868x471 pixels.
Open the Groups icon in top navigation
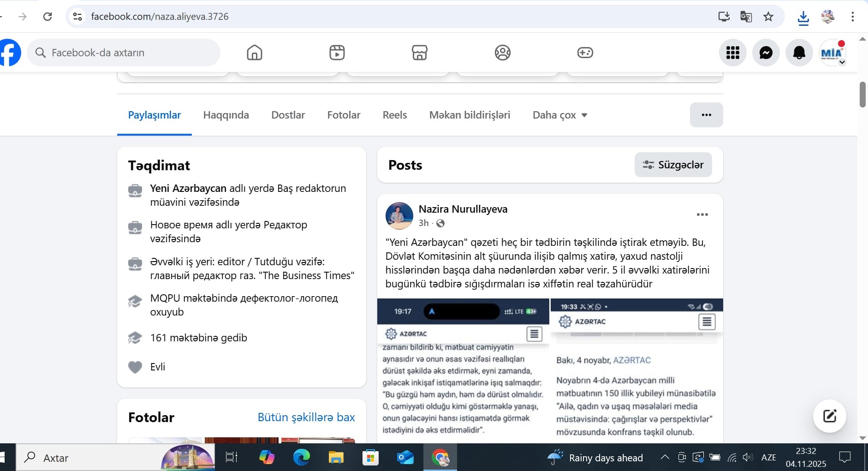coord(502,53)
